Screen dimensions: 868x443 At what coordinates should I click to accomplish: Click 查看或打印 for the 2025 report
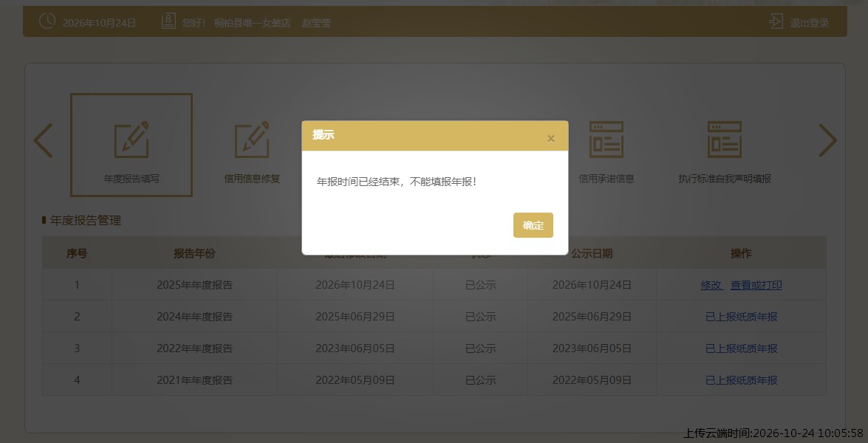click(x=756, y=286)
